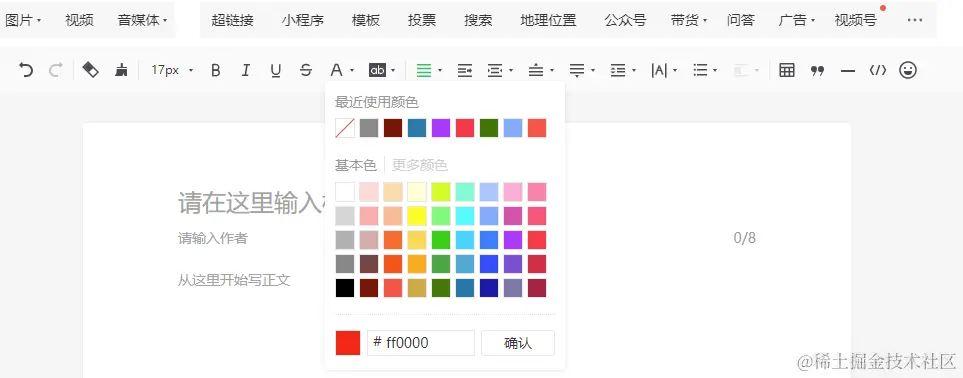Insert a blockquote
The height and width of the screenshot is (378, 963).
(817, 70)
